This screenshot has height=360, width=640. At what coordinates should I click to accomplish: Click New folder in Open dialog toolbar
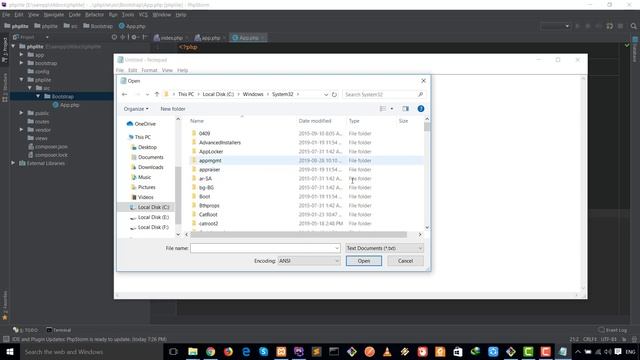click(173, 109)
